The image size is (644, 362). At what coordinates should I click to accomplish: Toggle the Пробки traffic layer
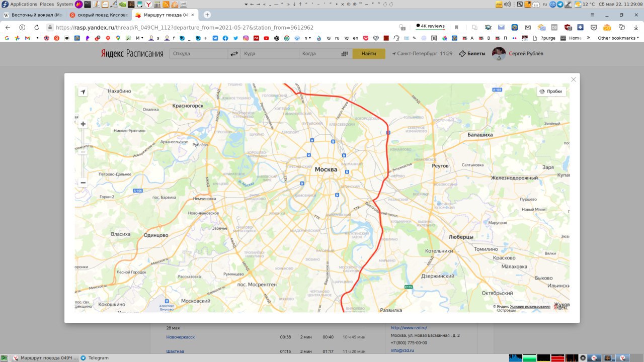tap(550, 92)
